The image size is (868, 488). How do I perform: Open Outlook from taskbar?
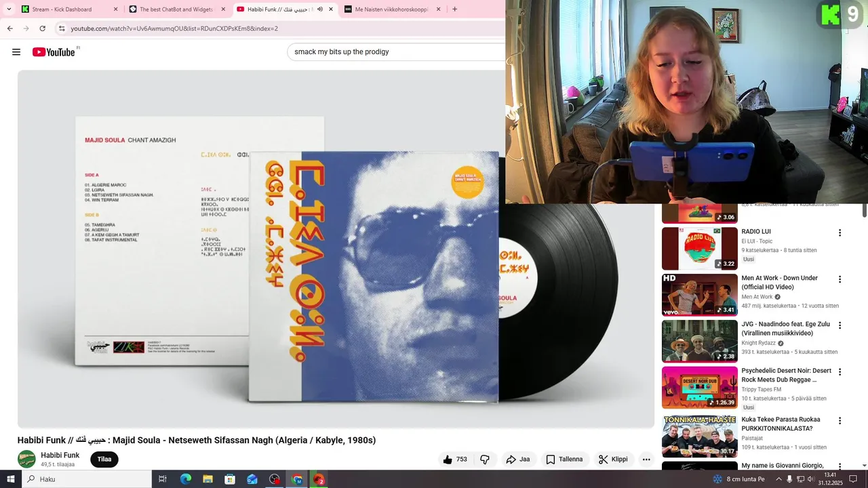coord(252,479)
